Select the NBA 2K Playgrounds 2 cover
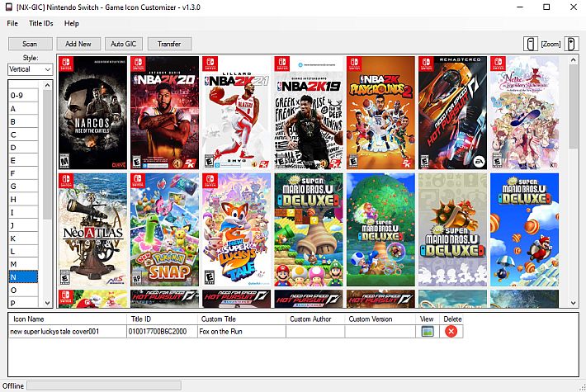 pos(380,113)
